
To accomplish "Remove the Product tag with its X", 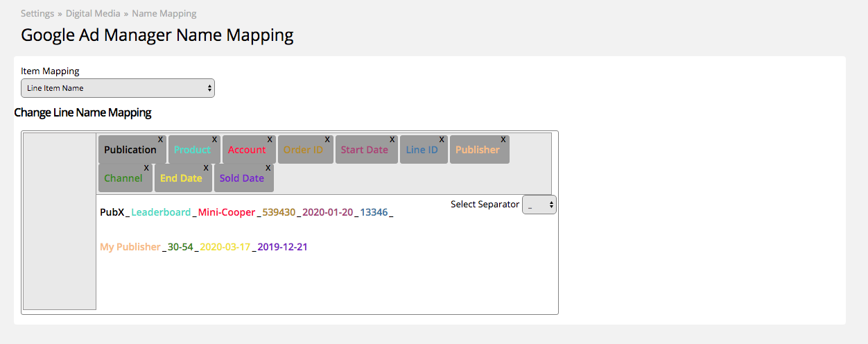I will 215,139.
